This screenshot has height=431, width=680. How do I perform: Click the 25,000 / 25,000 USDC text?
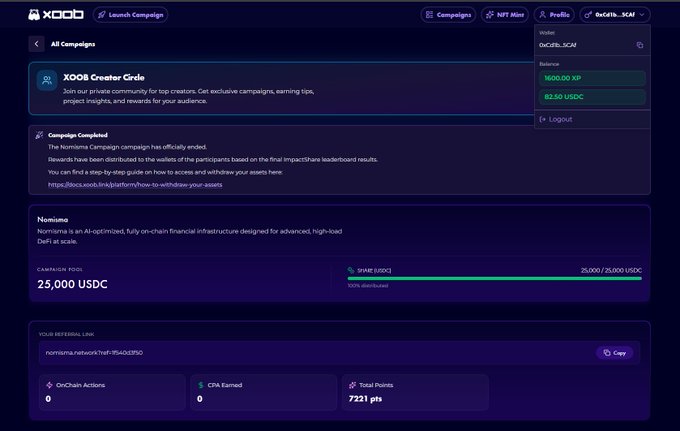coord(611,270)
